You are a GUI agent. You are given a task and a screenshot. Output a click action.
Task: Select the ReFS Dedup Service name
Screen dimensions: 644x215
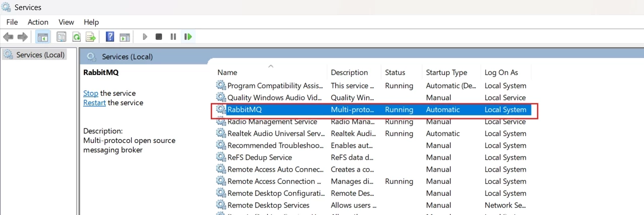click(260, 157)
